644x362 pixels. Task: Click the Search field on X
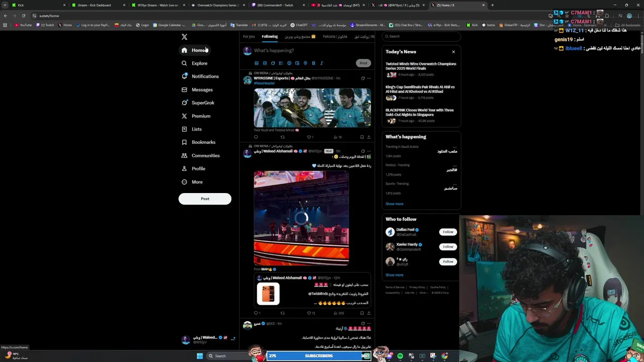pos(421,36)
